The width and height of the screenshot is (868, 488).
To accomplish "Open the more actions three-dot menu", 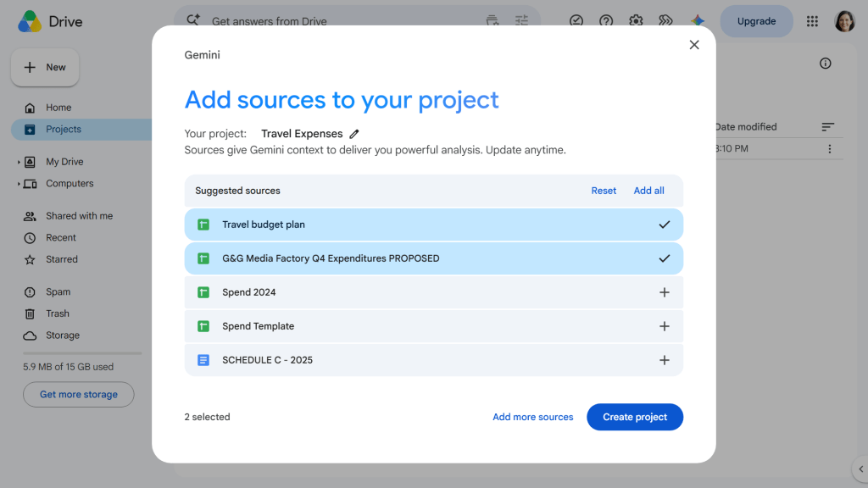I will click(829, 149).
